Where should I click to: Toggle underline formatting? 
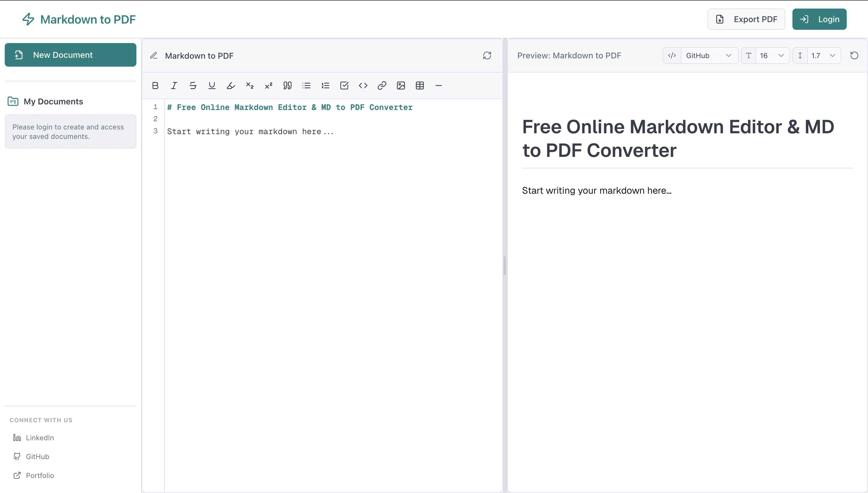pyautogui.click(x=212, y=85)
